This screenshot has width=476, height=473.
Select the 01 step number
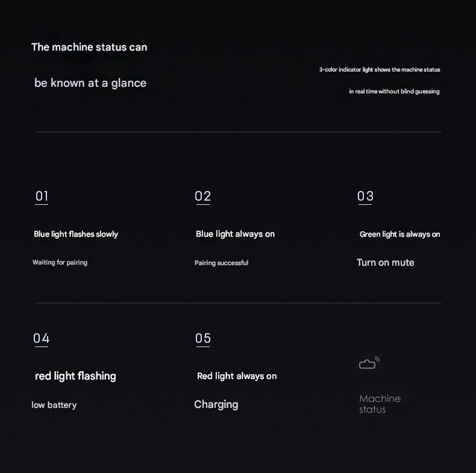42,196
